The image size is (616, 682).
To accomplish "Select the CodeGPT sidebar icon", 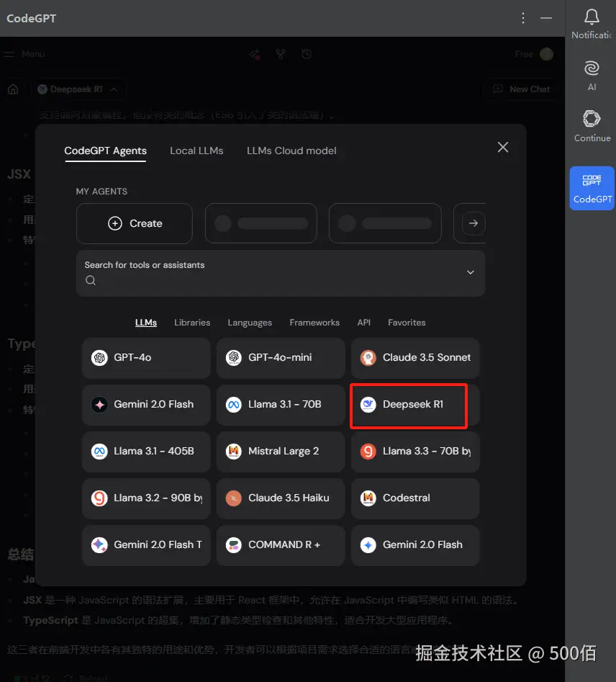I will (x=592, y=189).
